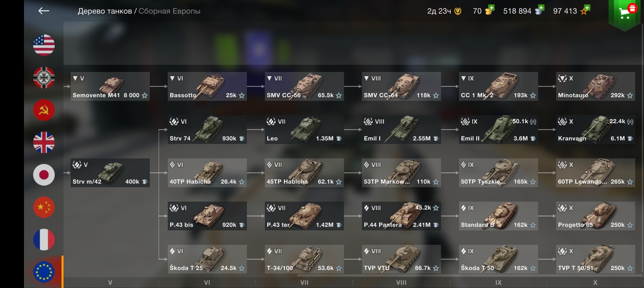Screen dimensions: 644x288
Task: Select the USSR flag nation icon
Action: pyautogui.click(x=44, y=110)
